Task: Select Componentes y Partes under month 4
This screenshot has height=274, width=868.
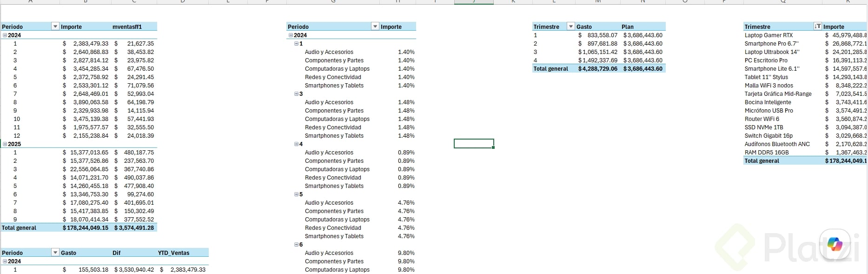Action: point(334,160)
